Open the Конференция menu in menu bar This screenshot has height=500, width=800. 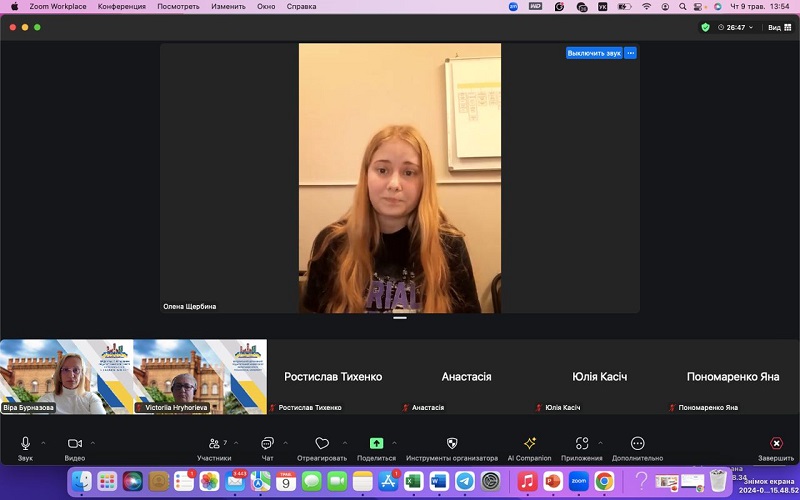click(x=121, y=6)
